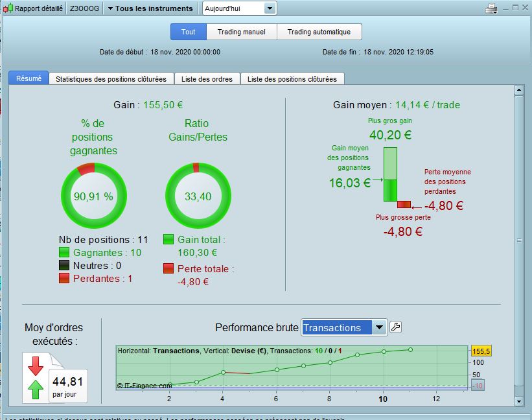Screen dimensions: 532x420
Task: Click the Neutres black legend square
Action: click(64, 265)
